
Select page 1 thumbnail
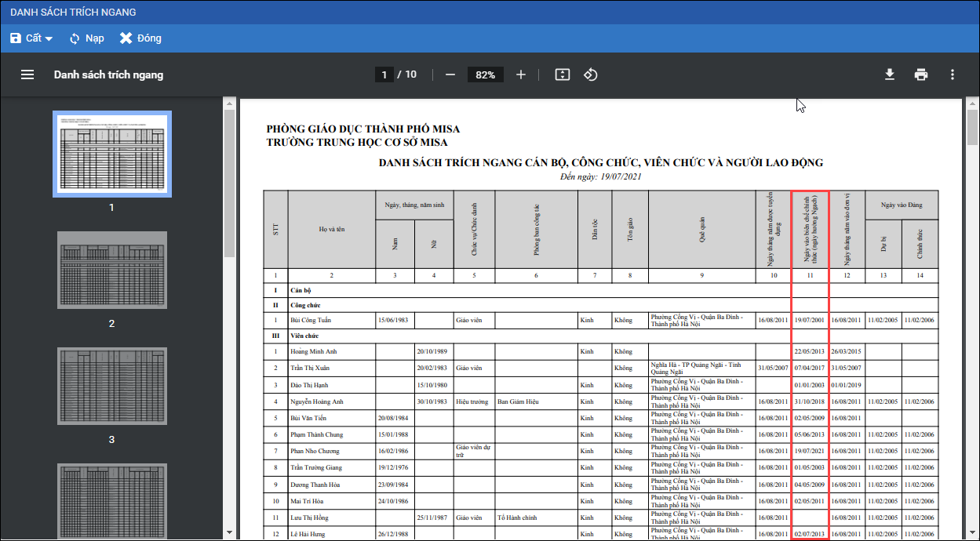(x=111, y=154)
